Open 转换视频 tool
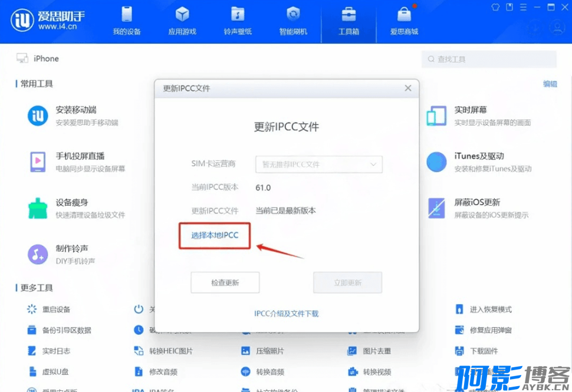 point(369,371)
